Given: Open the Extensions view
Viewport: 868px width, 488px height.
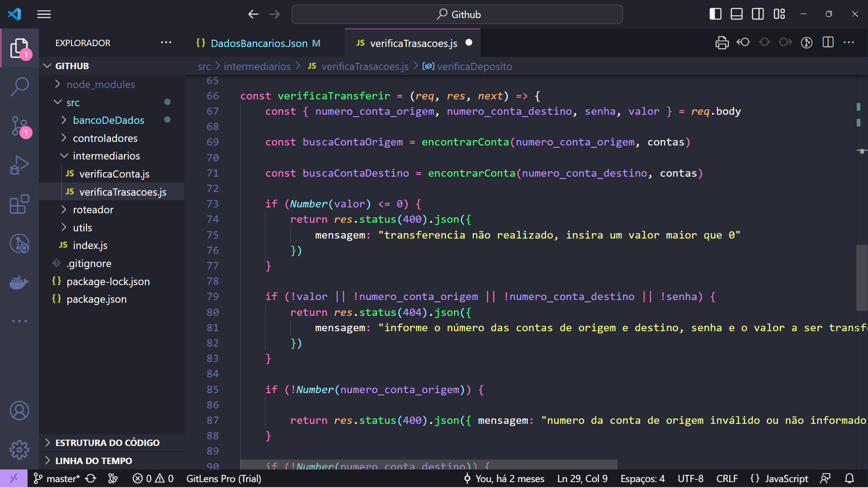Looking at the screenshot, I should click(x=19, y=205).
